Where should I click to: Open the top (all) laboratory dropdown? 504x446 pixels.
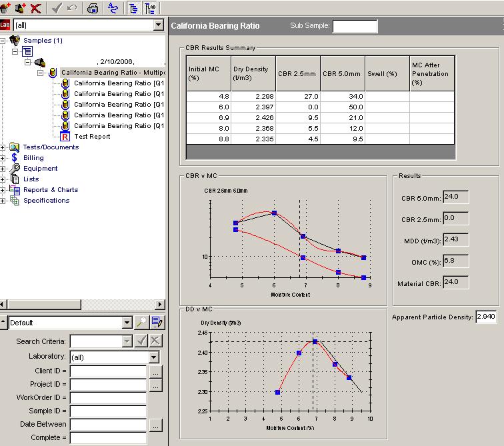tap(158, 25)
